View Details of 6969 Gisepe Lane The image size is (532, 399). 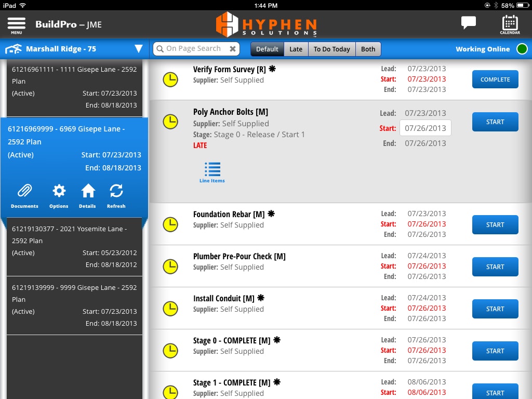[87, 196]
